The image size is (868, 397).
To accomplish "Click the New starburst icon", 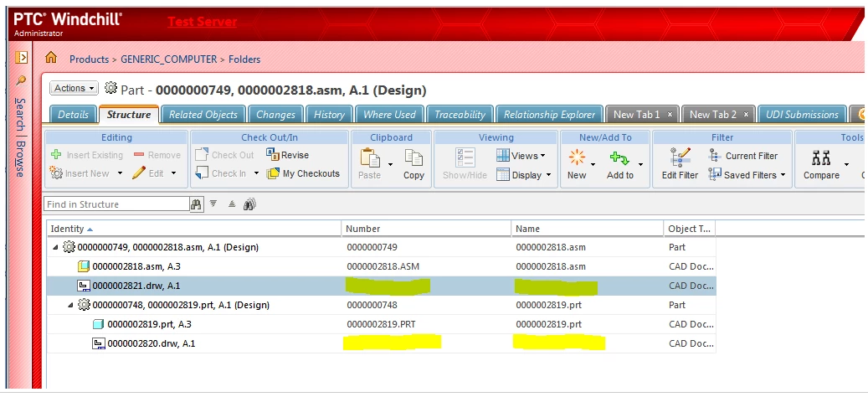I will pyautogui.click(x=577, y=158).
